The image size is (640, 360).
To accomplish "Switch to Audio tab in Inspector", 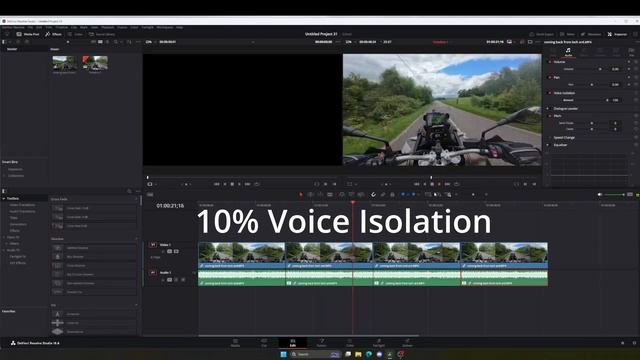I will 568,52.
